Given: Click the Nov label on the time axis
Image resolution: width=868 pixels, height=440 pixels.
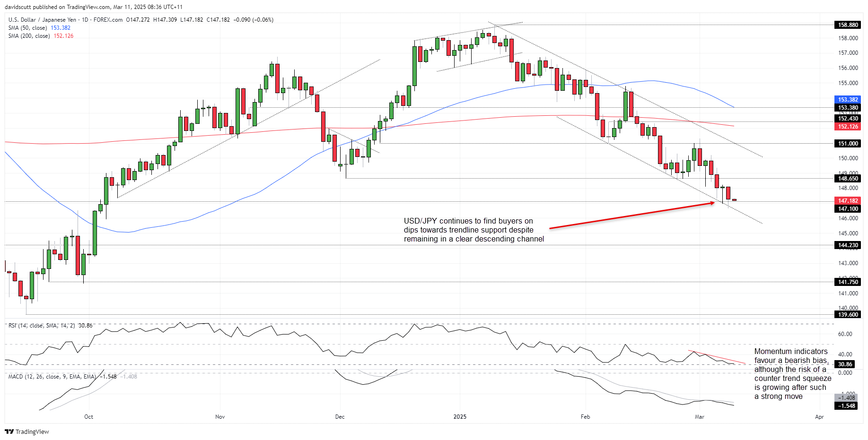Looking at the screenshot, I should click(220, 417).
